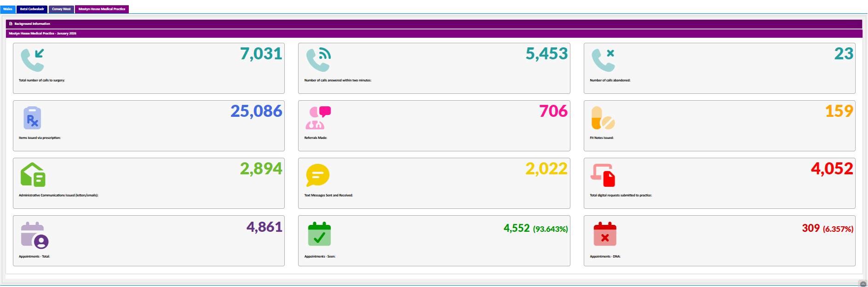Click the administrative communications envelope icon

point(33,175)
